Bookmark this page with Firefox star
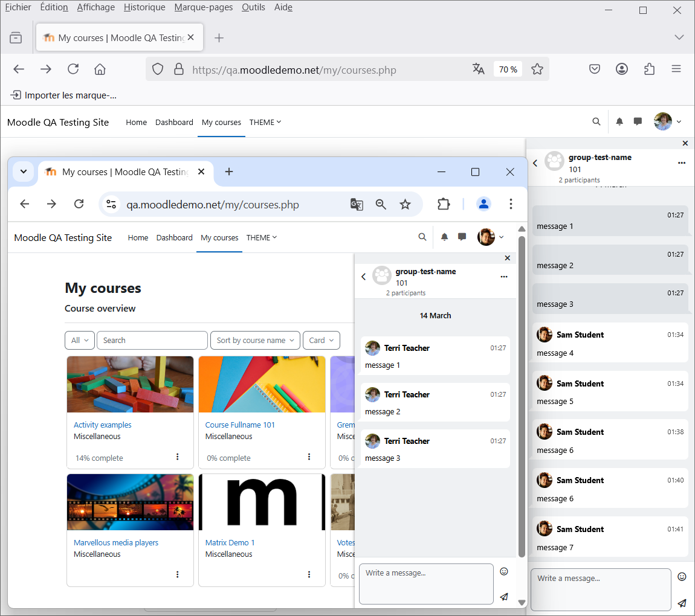695x616 pixels. (x=537, y=69)
